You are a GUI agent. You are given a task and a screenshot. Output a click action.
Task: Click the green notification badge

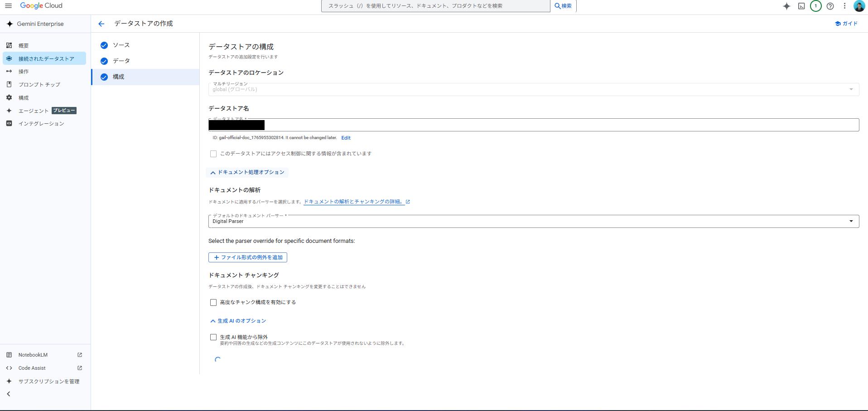[x=815, y=6]
